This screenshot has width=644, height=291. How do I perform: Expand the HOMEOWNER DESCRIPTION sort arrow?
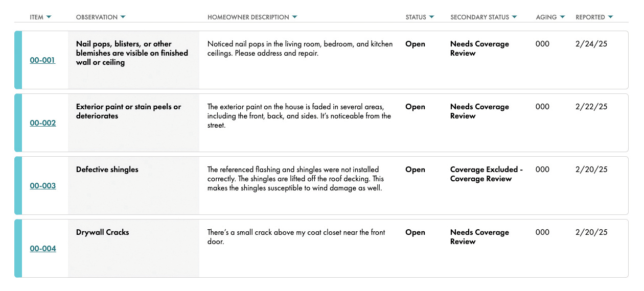tap(294, 17)
